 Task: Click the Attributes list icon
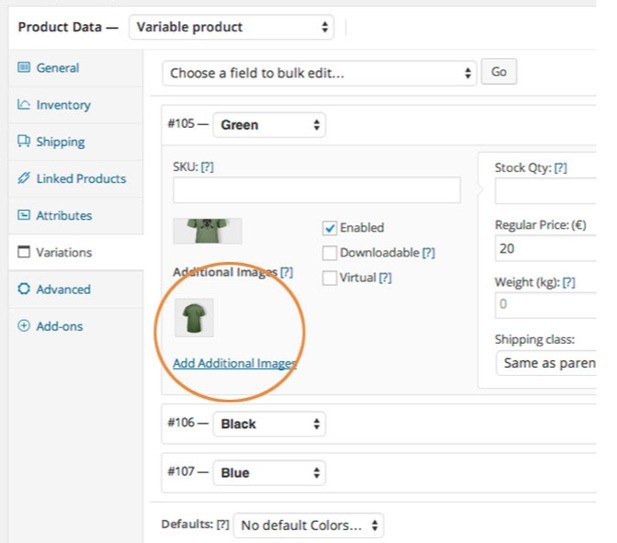[24, 216]
